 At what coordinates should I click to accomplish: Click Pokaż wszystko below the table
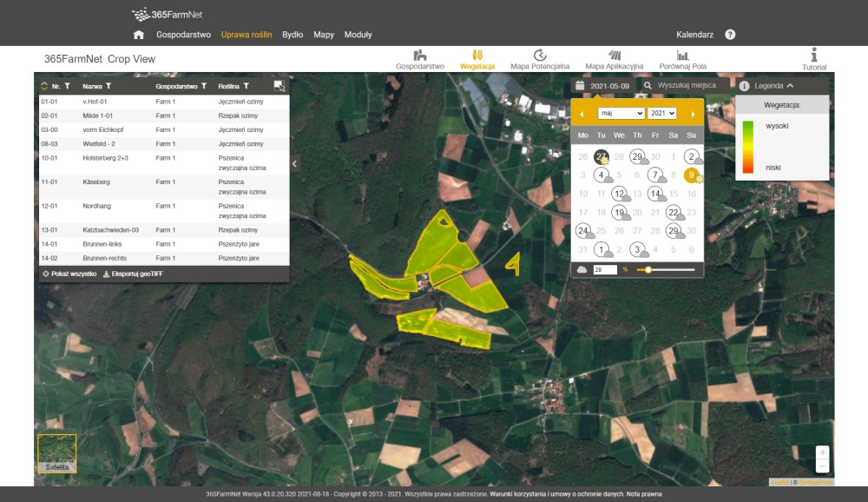[69, 274]
